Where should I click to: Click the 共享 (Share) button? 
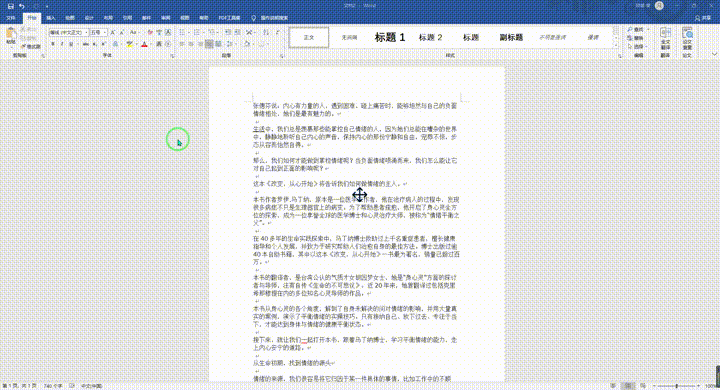tap(703, 18)
